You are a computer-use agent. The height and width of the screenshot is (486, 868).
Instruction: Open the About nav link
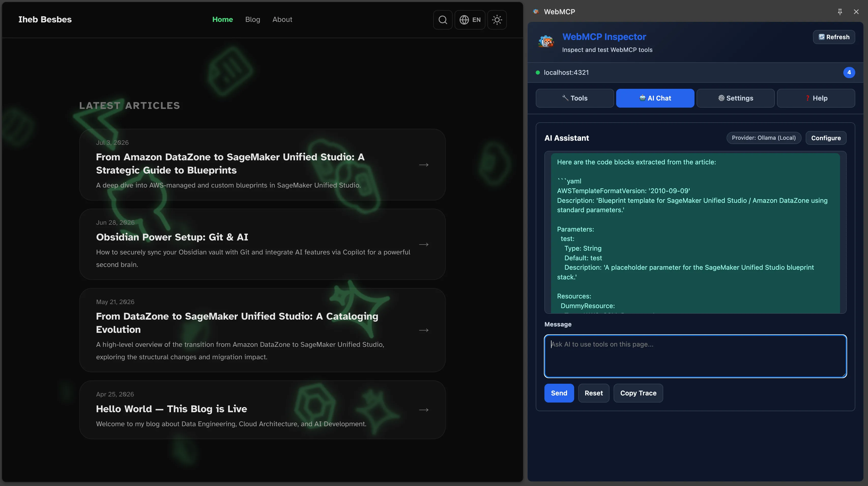(282, 20)
